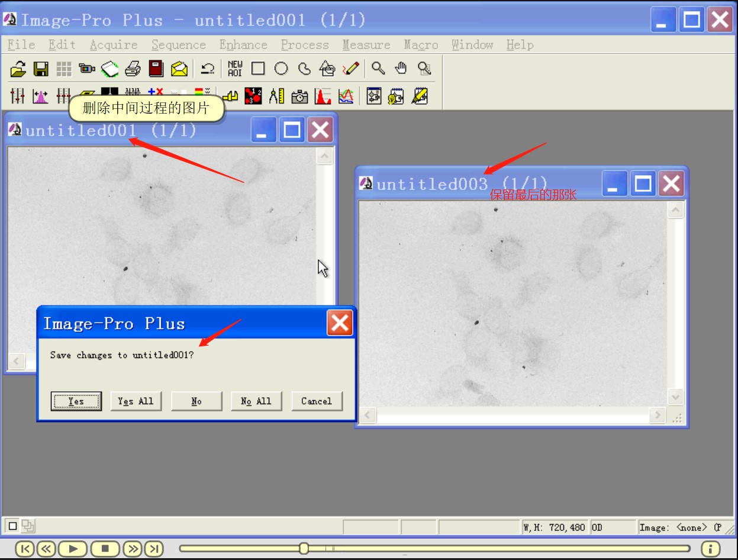
Task: Select the rectangular AOI tool
Action: [x=257, y=68]
